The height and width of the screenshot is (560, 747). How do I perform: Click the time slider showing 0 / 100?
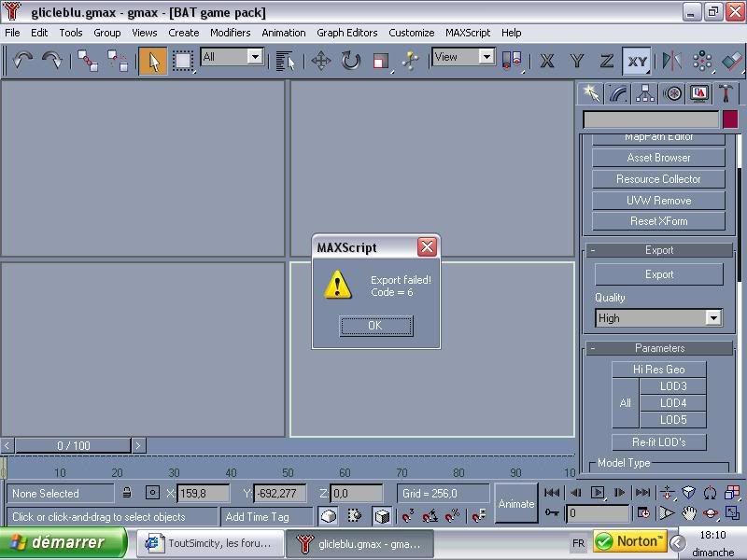click(74, 446)
